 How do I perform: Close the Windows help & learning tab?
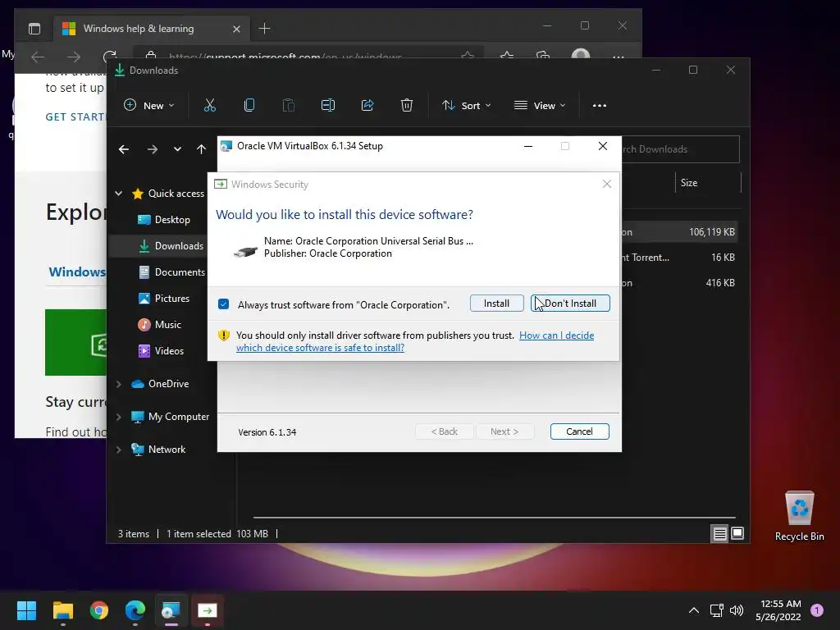click(x=236, y=29)
